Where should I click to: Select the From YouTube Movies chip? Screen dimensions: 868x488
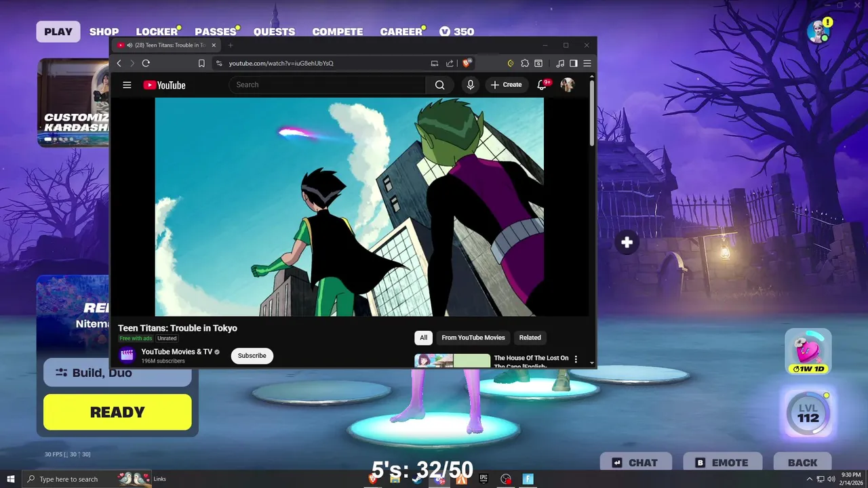[473, 338]
